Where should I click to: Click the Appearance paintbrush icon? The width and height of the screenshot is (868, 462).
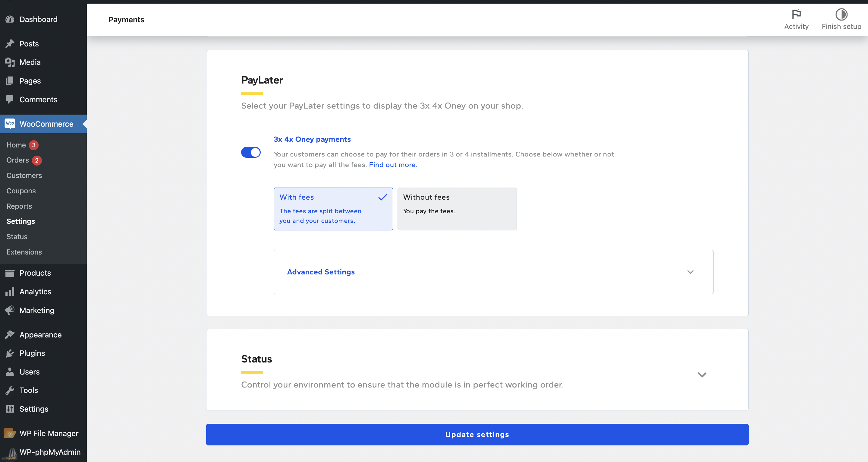10,334
